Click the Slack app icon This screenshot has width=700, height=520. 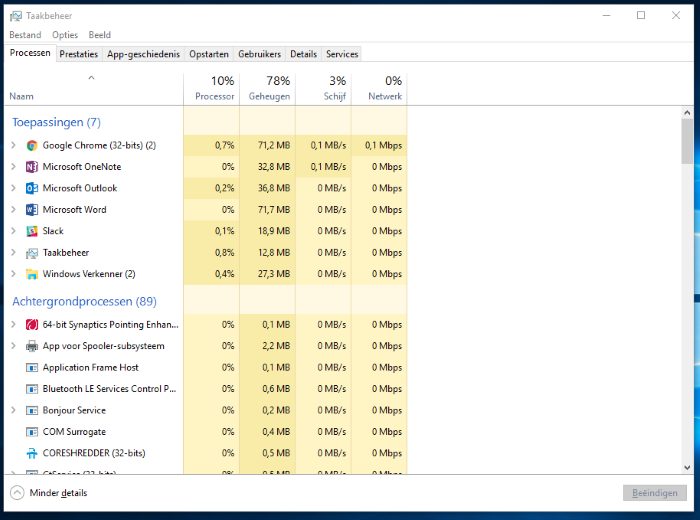tap(32, 231)
